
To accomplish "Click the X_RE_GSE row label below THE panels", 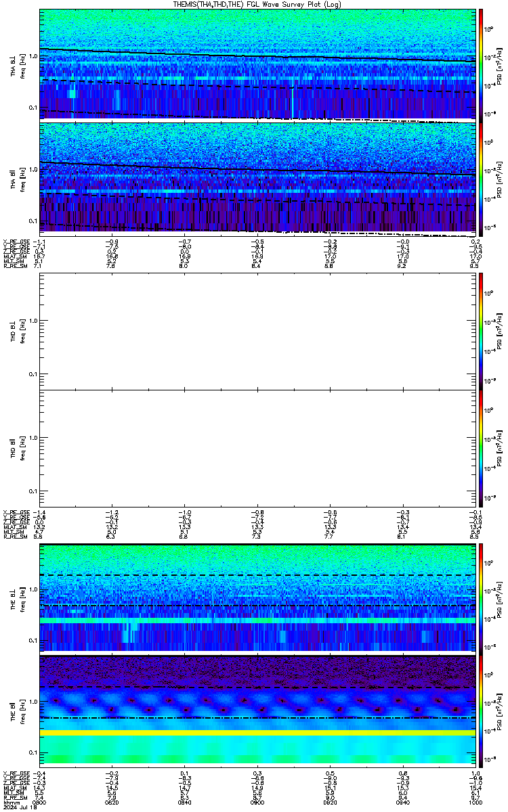I will point(16,773).
